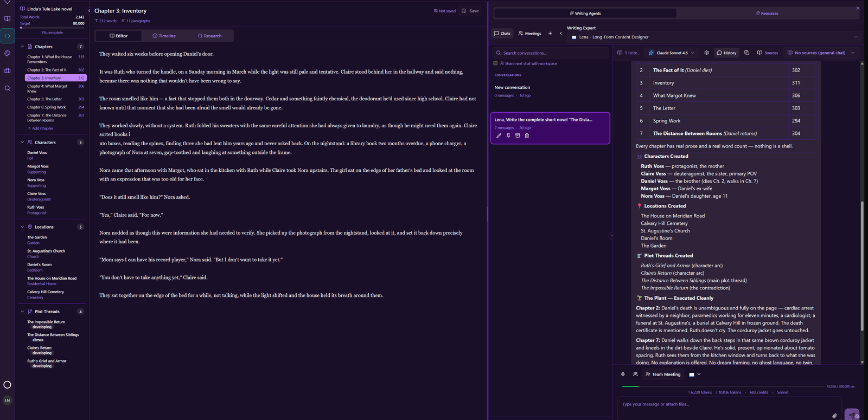Click the trash icon on selected conversation

tap(527, 135)
